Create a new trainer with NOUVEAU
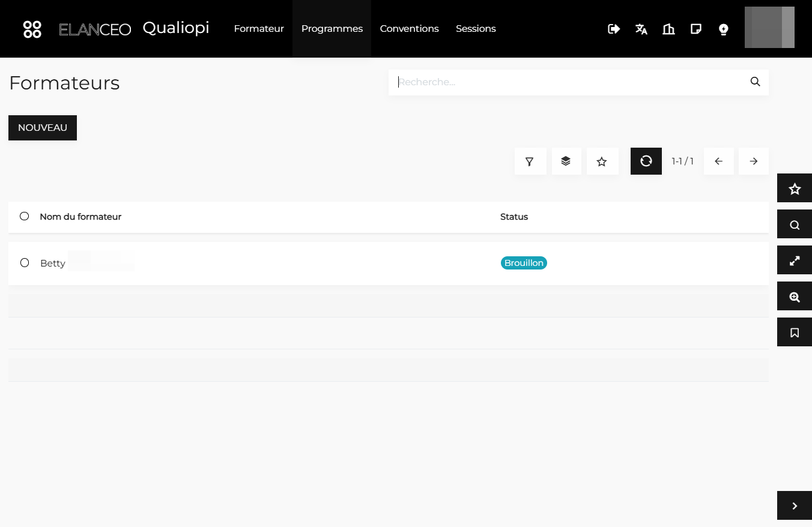Image resolution: width=812 pixels, height=527 pixels. point(43,128)
